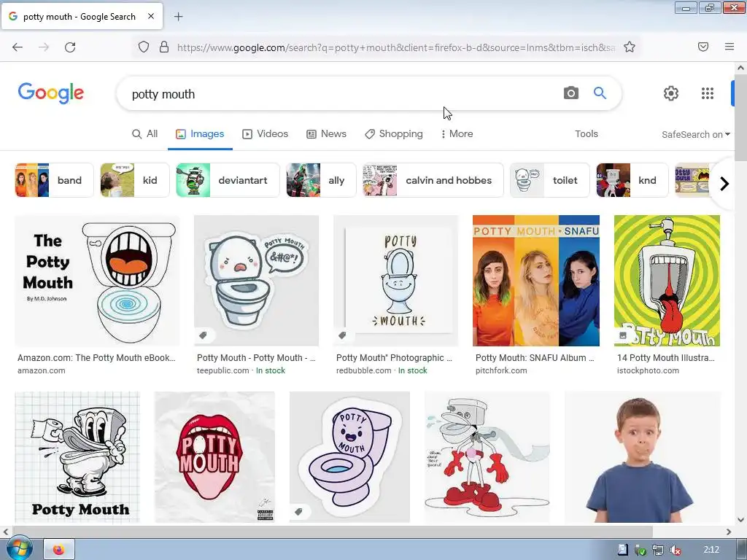Expand the SafeSearch on dropdown

click(695, 134)
